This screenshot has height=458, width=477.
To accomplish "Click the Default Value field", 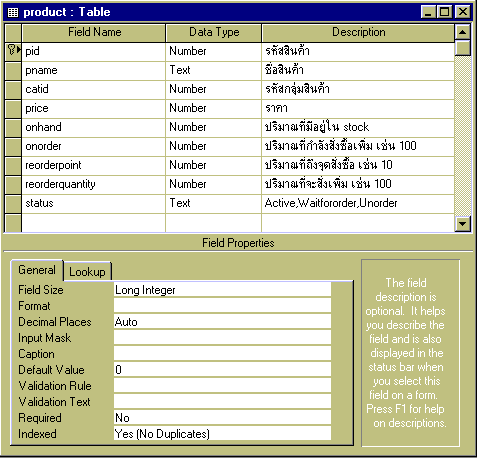I will coord(222,370).
